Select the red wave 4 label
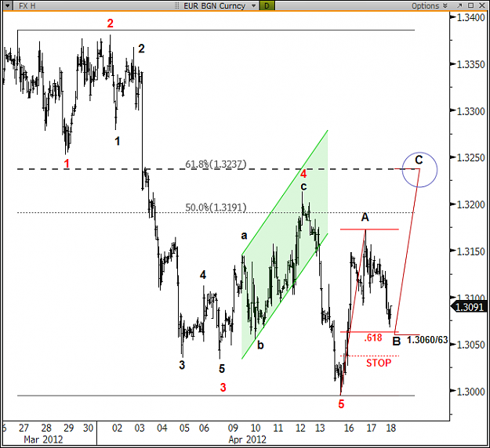Screen dimensions: 490x448 click(x=303, y=174)
